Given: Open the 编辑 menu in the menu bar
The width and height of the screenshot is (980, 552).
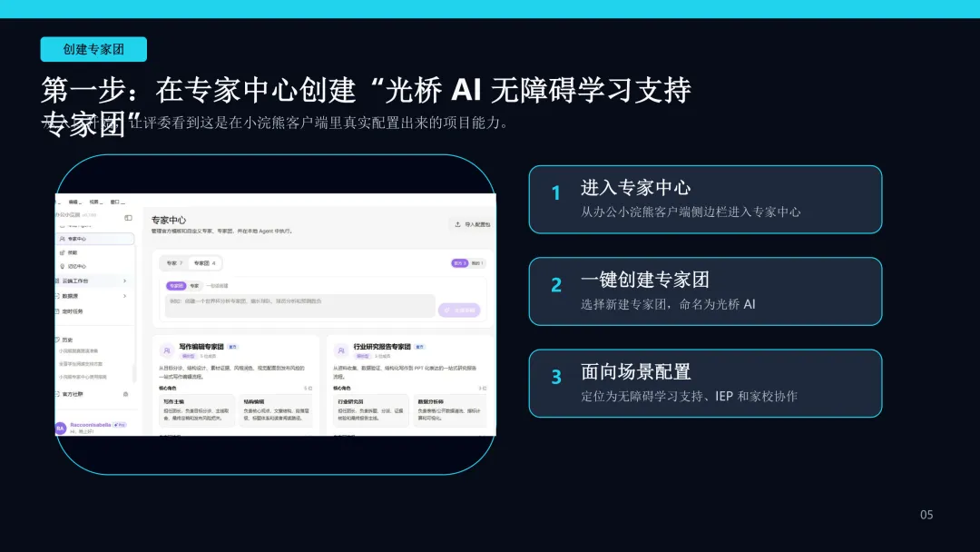Looking at the screenshot, I should click(x=75, y=202).
